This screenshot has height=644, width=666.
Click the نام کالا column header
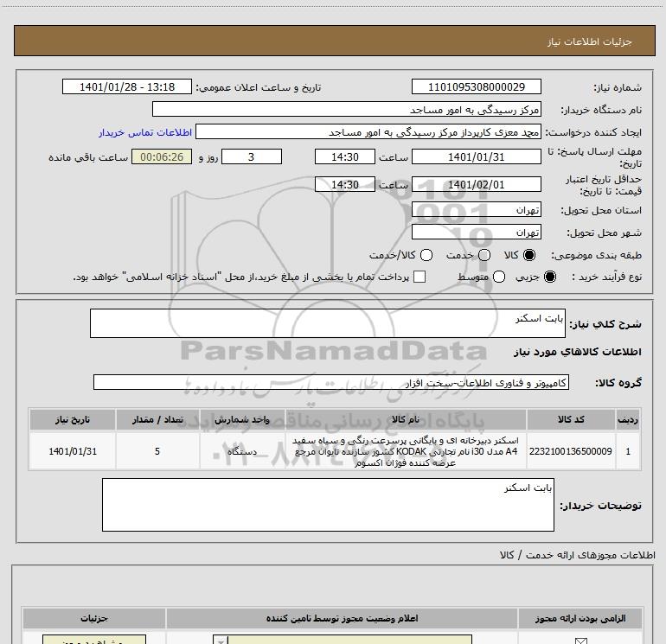[406, 420]
